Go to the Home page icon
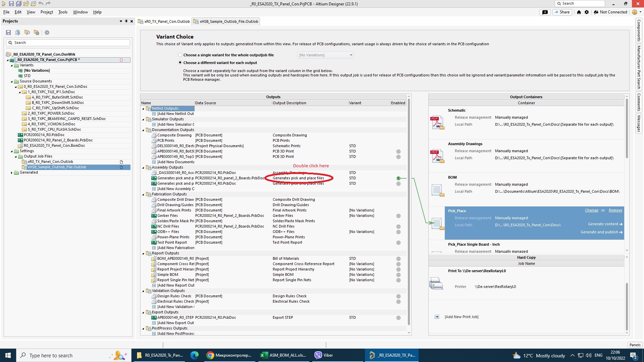644x362 pixels. tap(579, 12)
